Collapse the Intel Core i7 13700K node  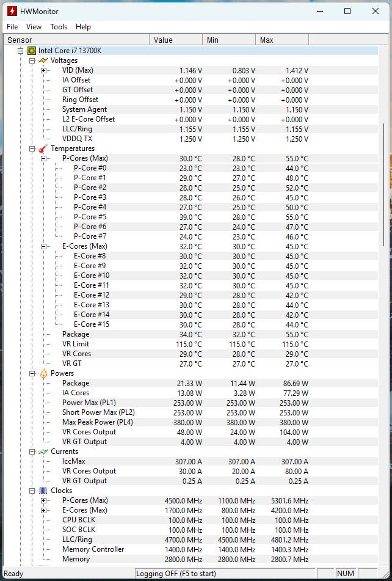tap(20, 51)
